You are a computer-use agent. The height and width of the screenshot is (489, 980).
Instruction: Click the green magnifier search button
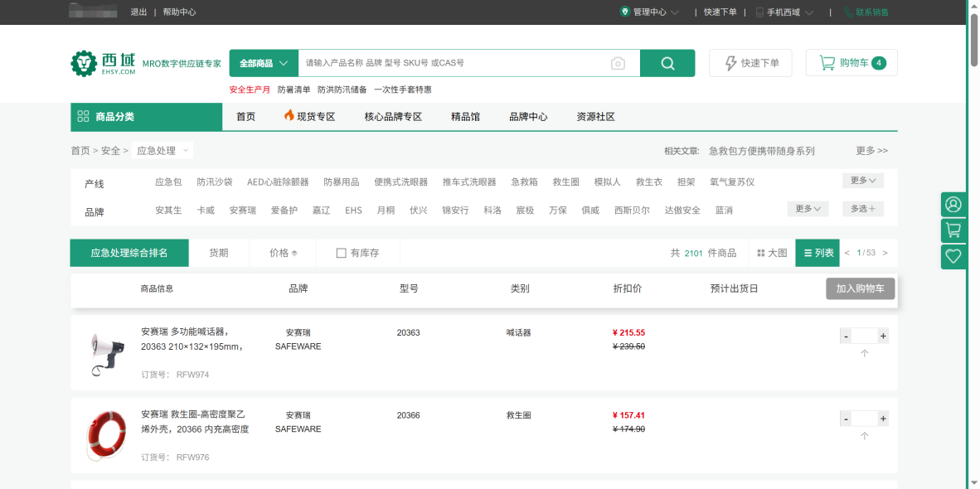coord(667,63)
